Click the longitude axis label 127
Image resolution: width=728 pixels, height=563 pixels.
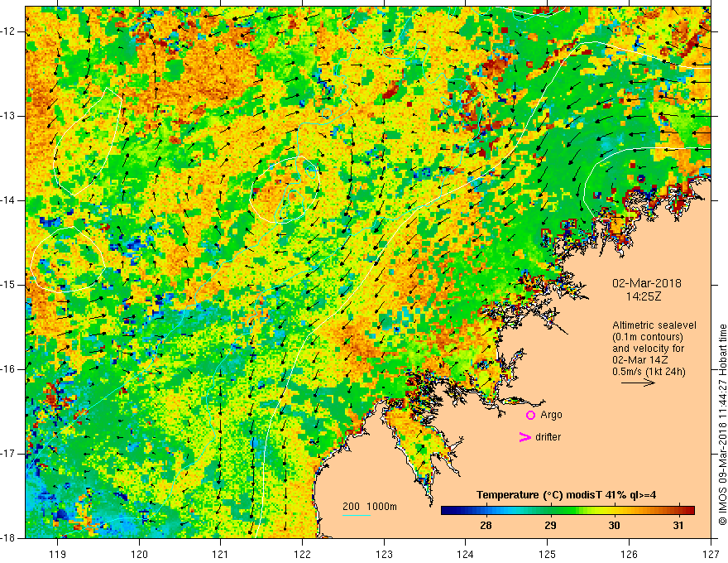[711, 554]
